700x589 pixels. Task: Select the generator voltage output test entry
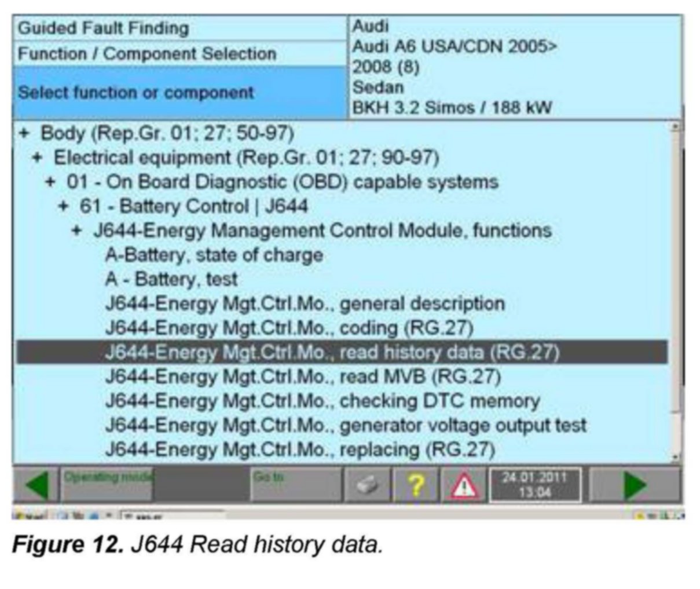point(346,425)
